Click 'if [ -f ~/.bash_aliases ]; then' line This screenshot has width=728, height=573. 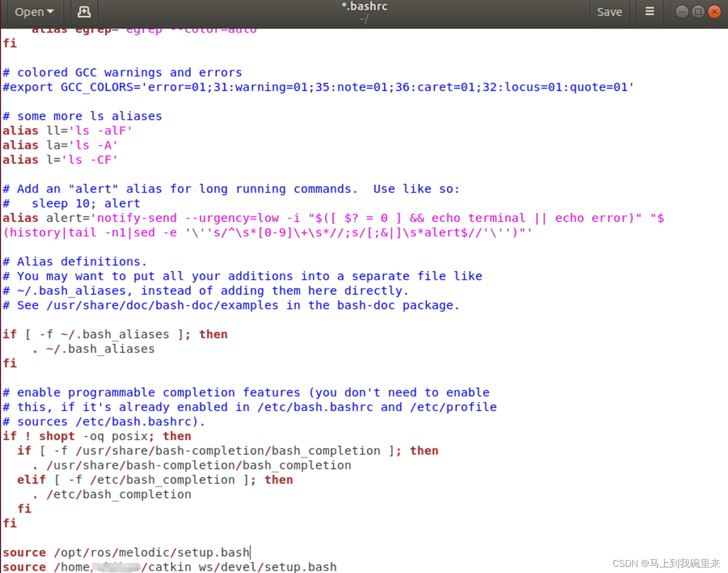[115, 335]
